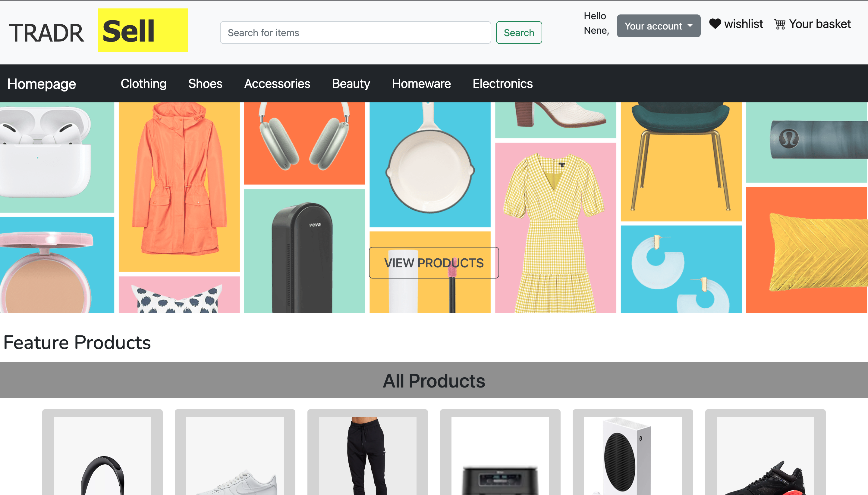The width and height of the screenshot is (868, 495).
Task: Go to Homepage in the navbar
Action: [42, 84]
